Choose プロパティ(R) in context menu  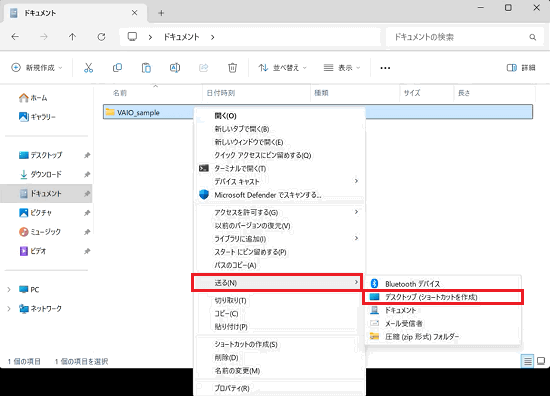click(x=279, y=388)
